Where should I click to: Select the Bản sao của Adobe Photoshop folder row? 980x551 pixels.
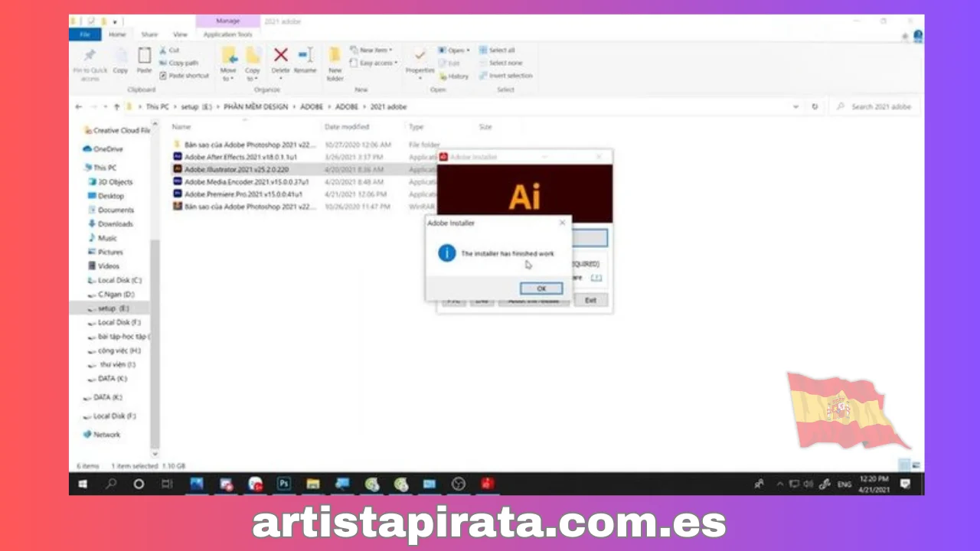(x=305, y=144)
